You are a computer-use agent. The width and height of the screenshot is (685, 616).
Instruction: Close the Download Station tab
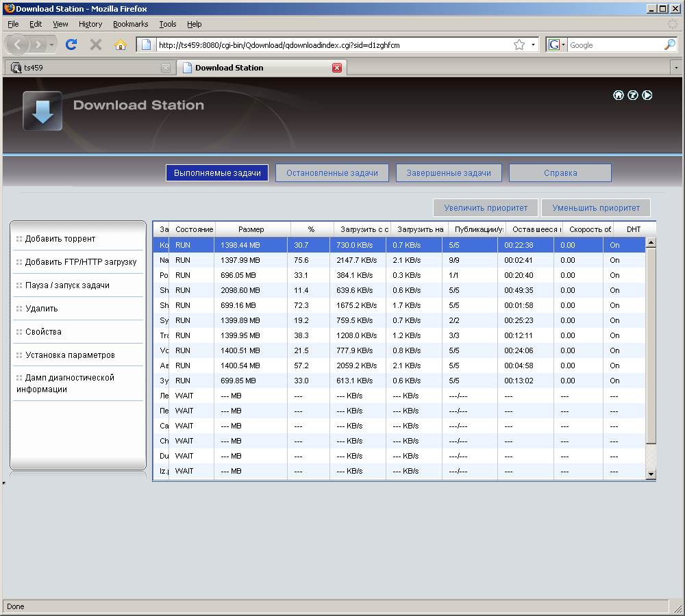pyautogui.click(x=337, y=68)
